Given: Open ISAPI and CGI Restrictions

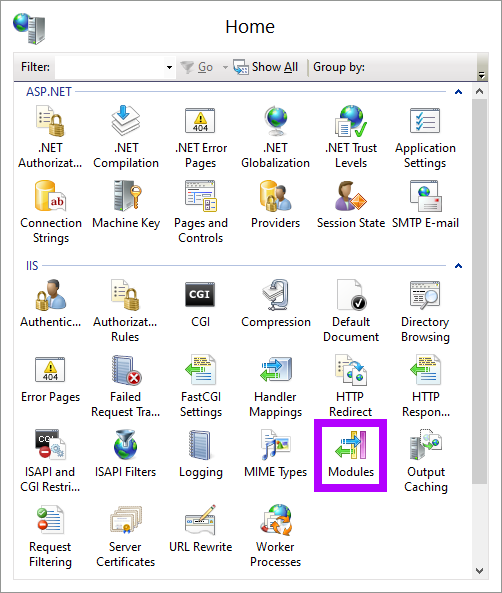Looking at the screenshot, I should 50,461.
